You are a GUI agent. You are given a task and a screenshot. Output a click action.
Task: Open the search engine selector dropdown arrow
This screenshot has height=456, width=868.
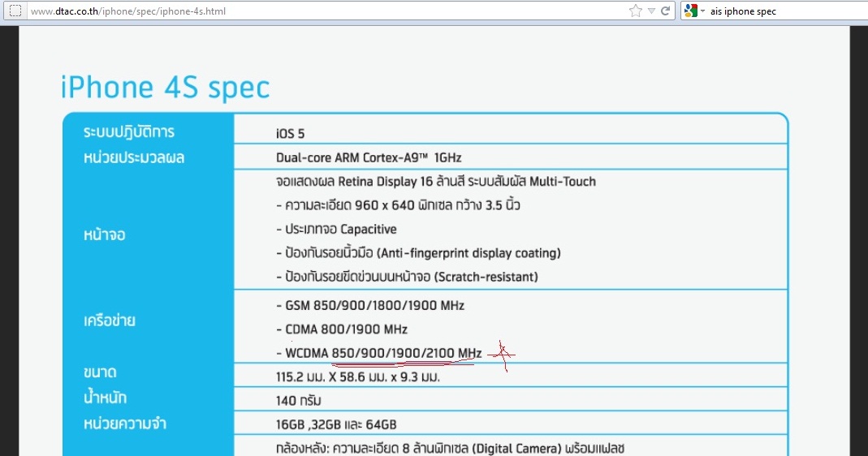(x=702, y=11)
